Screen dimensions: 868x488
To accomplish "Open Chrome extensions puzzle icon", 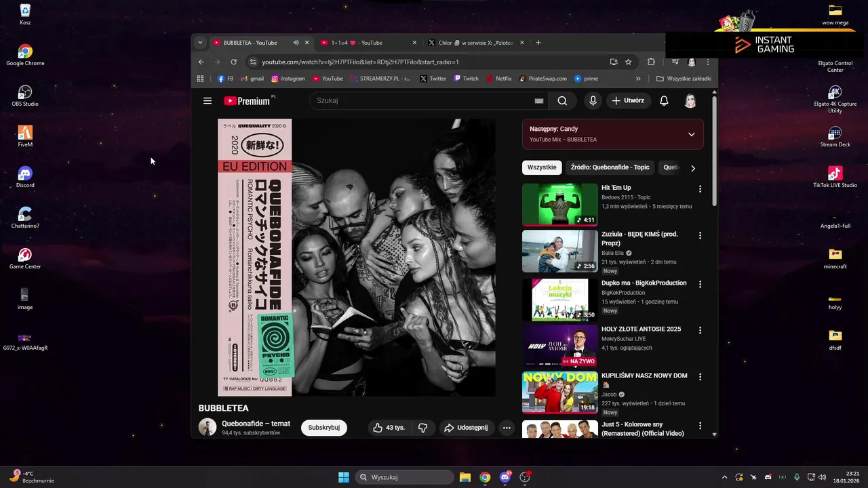I will 651,62.
